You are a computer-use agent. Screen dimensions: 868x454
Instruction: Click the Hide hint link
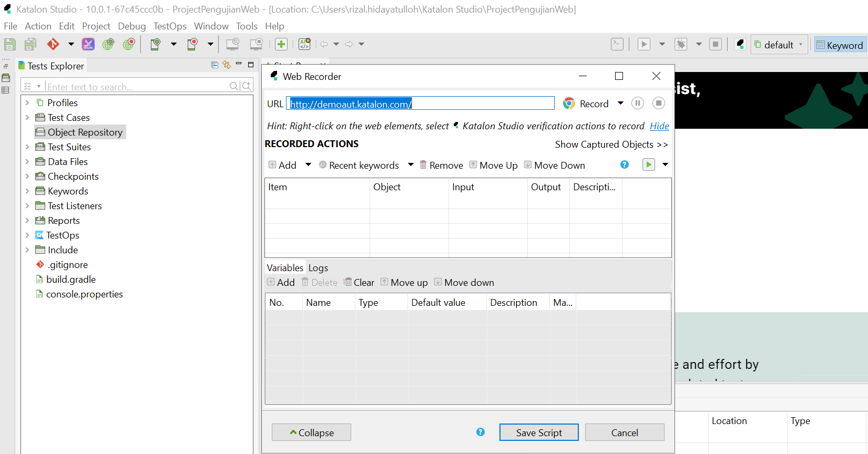pyautogui.click(x=659, y=126)
